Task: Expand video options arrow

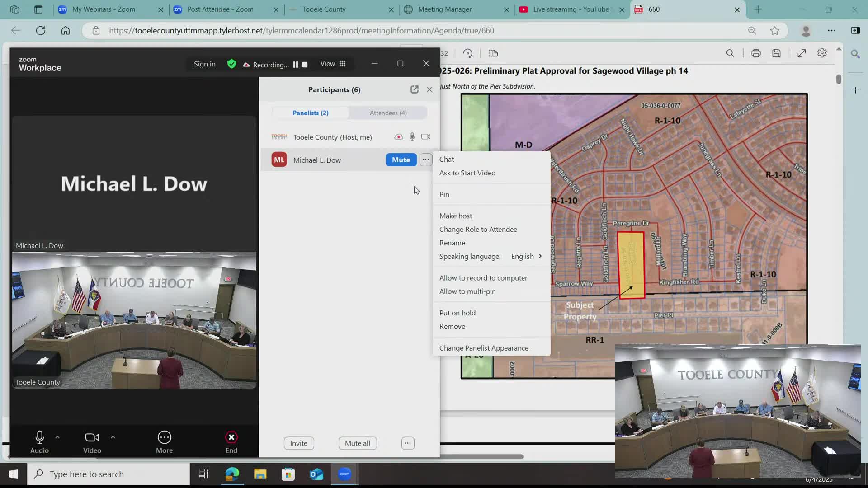Action: click(113, 437)
